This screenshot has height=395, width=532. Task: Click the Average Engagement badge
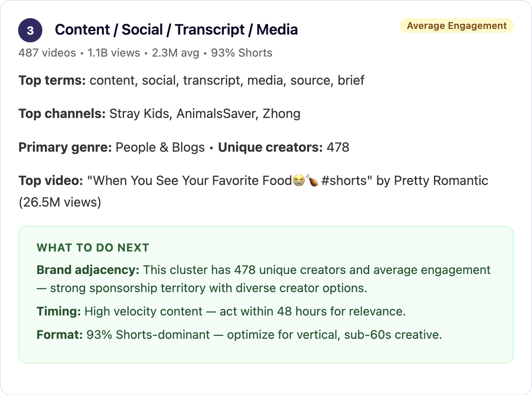[x=456, y=25]
